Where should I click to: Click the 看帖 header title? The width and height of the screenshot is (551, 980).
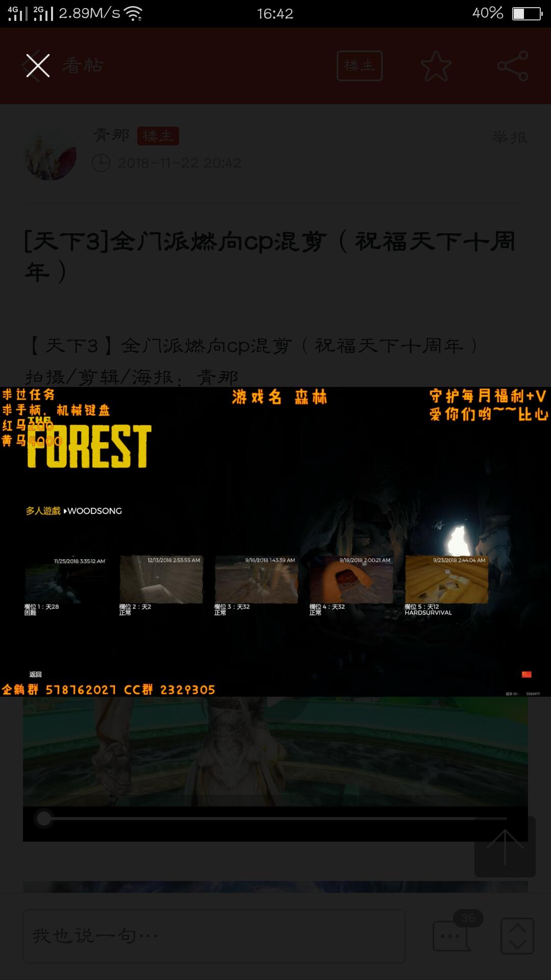(x=83, y=65)
